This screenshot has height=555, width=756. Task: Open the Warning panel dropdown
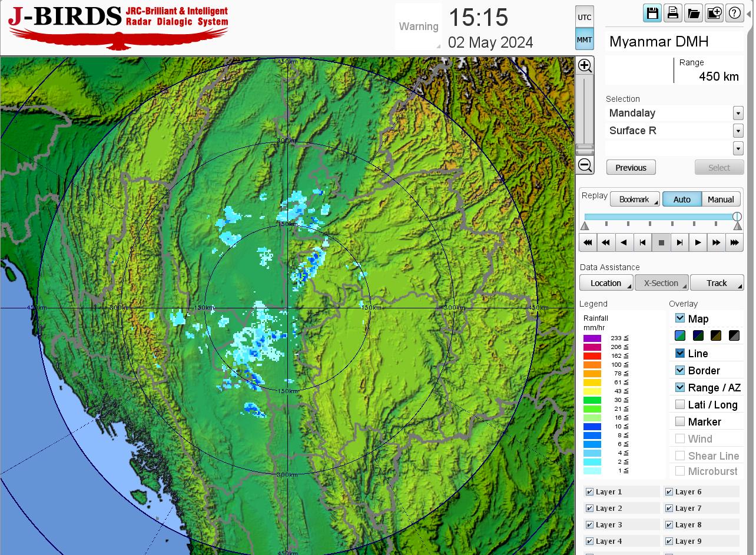(419, 26)
